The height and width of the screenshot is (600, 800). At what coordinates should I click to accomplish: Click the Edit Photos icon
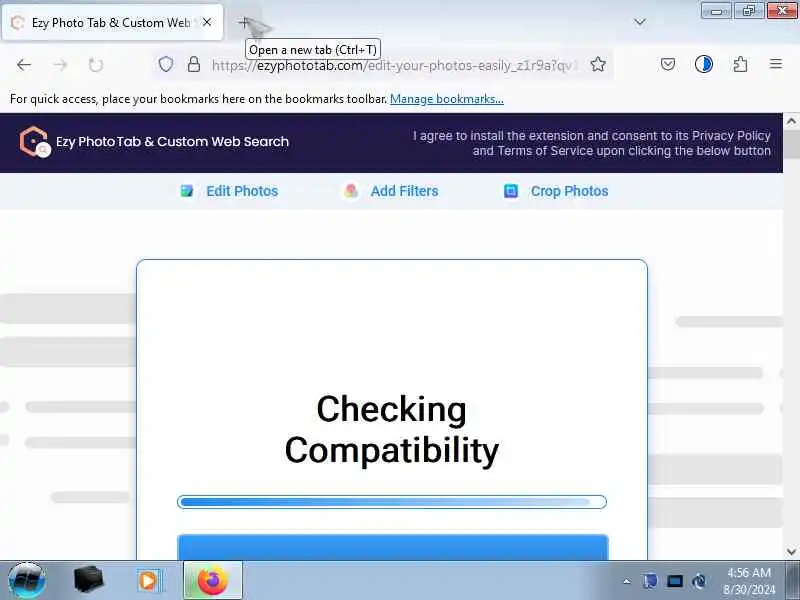click(x=187, y=191)
